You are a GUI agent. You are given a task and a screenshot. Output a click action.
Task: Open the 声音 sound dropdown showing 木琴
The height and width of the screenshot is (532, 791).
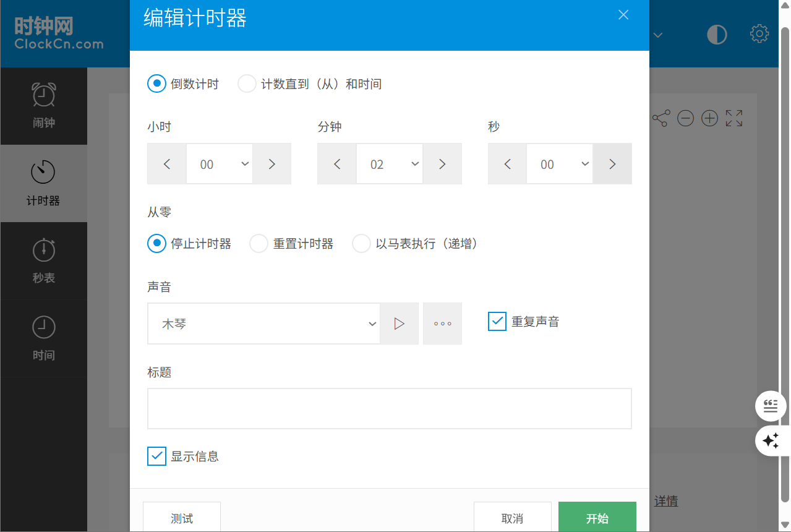pyautogui.click(x=263, y=324)
